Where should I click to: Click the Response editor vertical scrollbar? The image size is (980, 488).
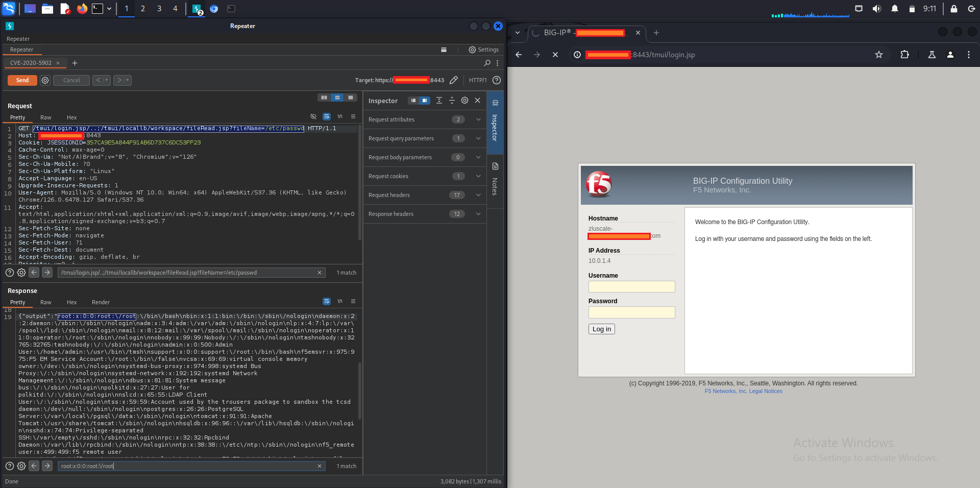(359, 391)
